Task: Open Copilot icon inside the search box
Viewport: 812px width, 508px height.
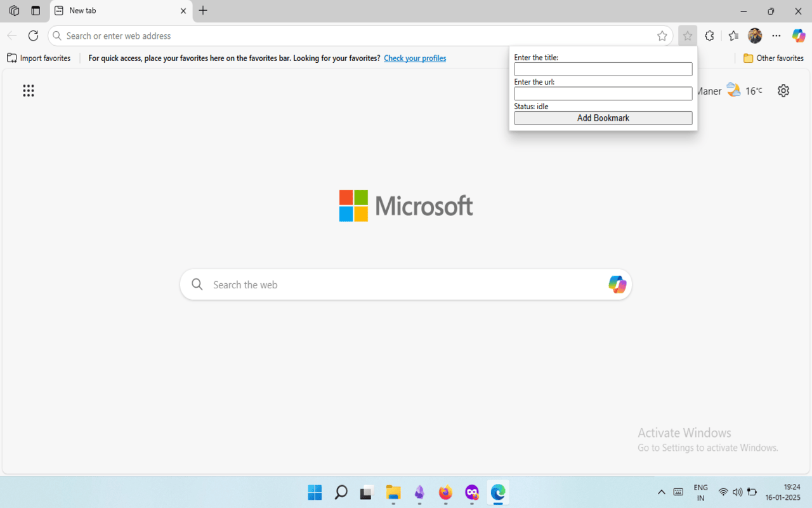Action: point(617,284)
